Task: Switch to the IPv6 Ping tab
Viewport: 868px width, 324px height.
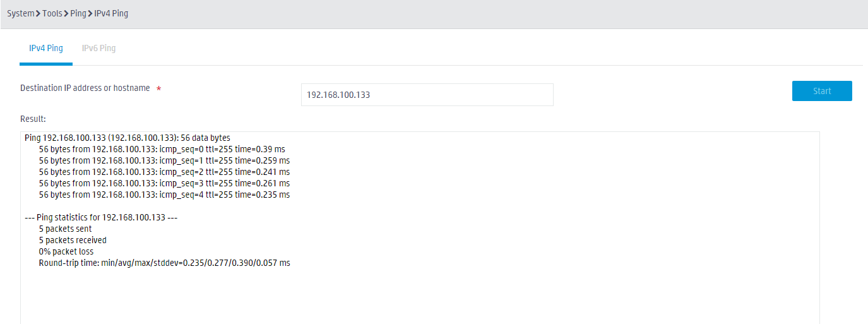Action: coord(98,48)
